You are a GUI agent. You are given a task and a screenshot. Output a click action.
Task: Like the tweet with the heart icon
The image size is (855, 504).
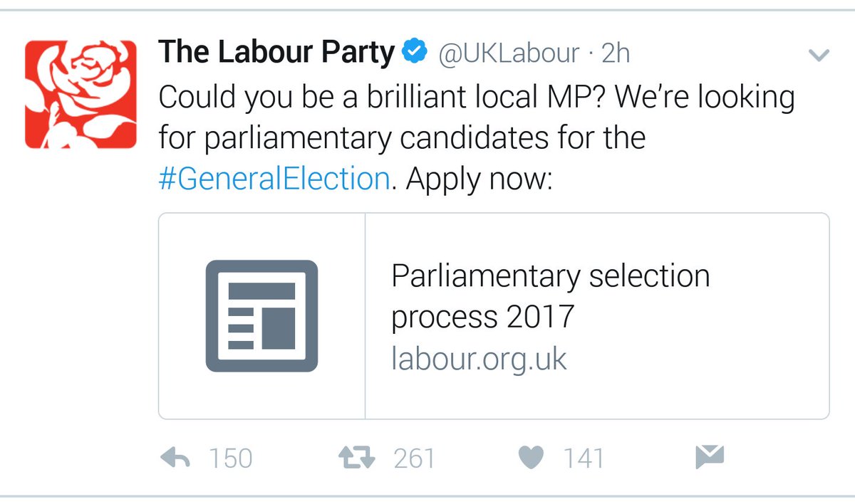pos(531,458)
